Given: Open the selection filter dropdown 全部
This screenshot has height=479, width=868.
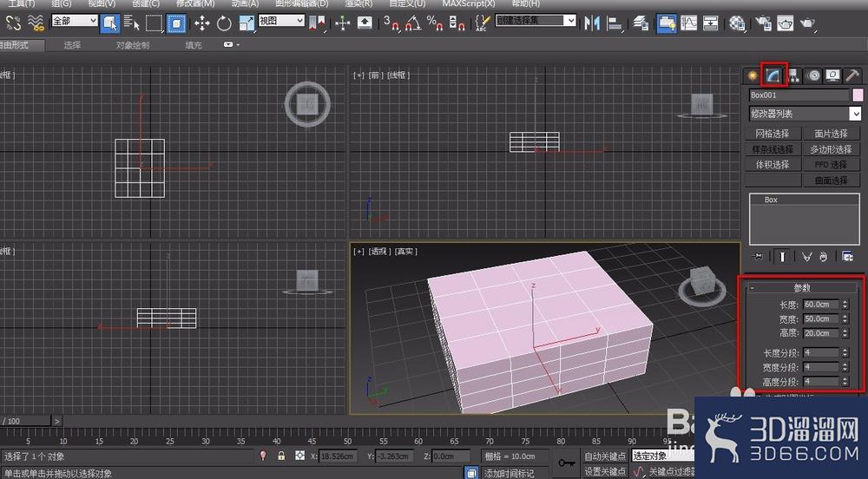Looking at the screenshot, I should pyautogui.click(x=75, y=21).
